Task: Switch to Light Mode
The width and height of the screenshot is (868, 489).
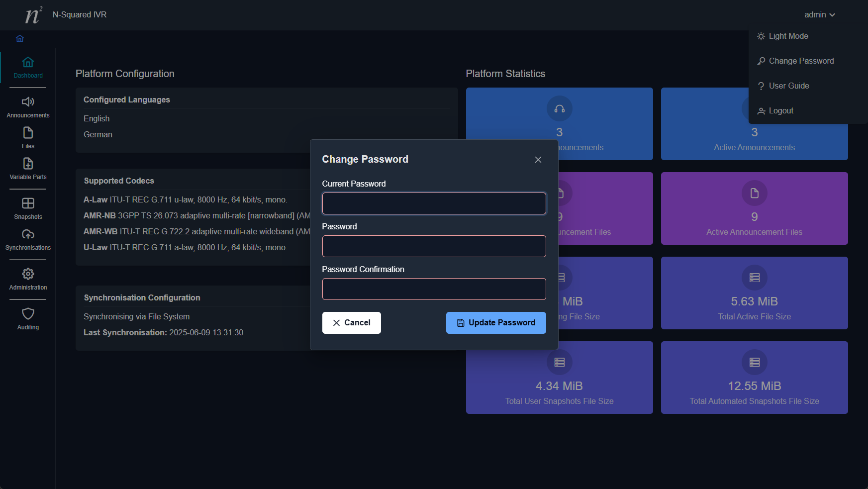Action: coord(788,36)
